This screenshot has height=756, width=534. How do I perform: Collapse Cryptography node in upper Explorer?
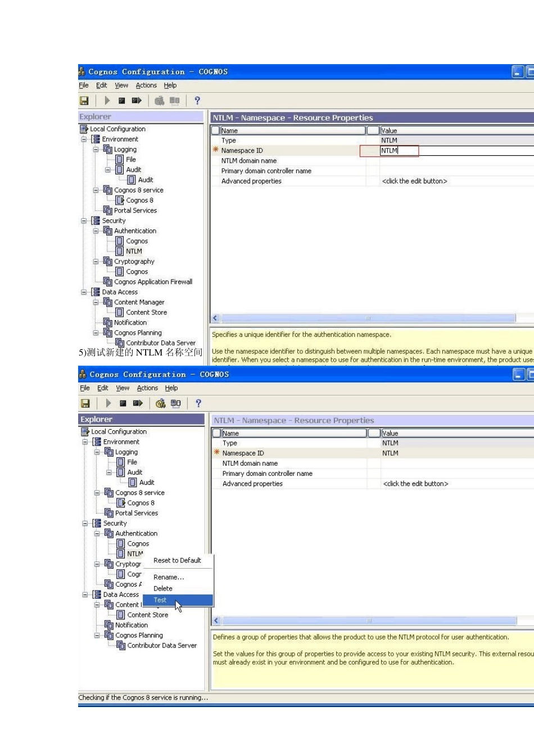pyautogui.click(x=96, y=262)
